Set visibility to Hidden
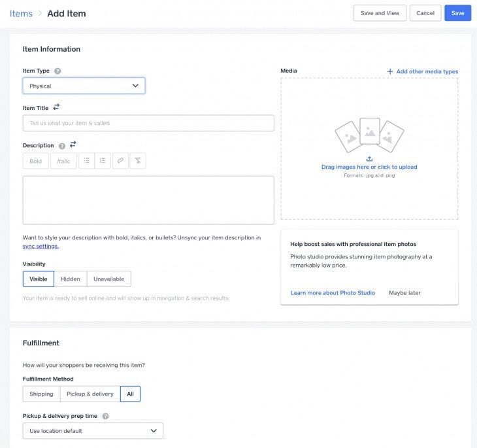Screen dimensions: 477x448 click(71, 279)
